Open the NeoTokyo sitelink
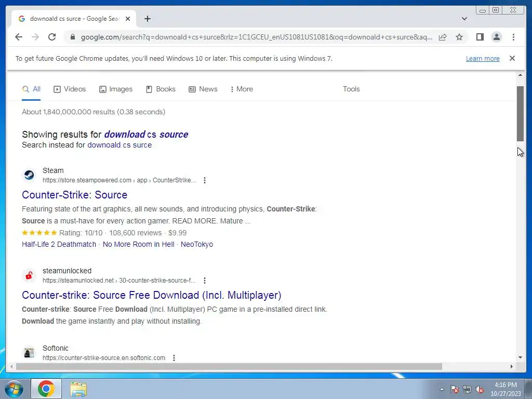Screen dimensions: 532x399 tap(197, 244)
